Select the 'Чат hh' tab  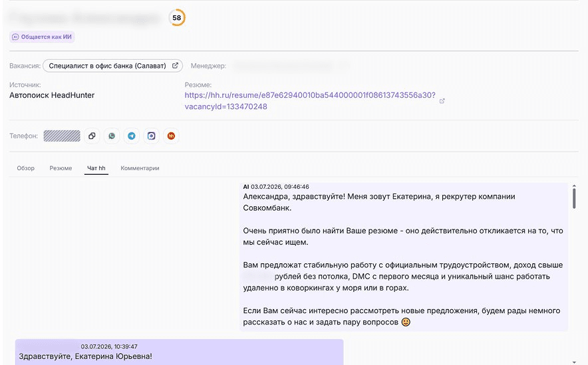[96, 168]
